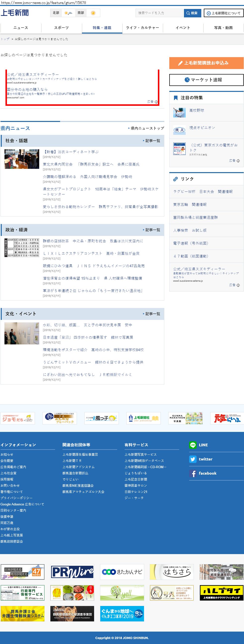Image resolution: width=244 pixels, height=644 pixels.
Task: Open the 写真・動画 navigation tab
Action: coord(223,28)
